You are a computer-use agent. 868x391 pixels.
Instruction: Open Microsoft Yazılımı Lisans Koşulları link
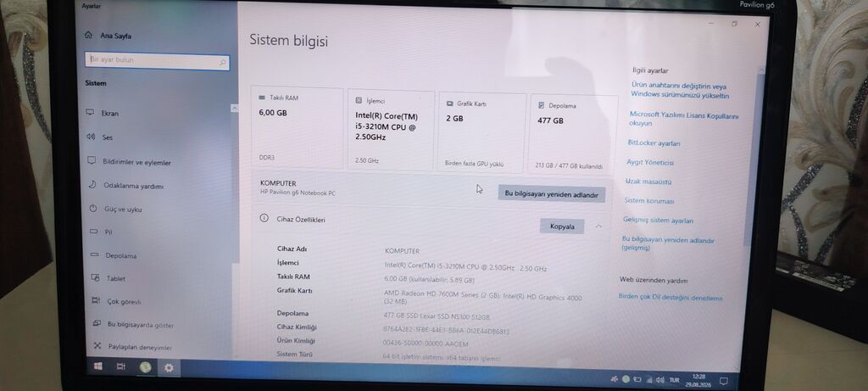[683, 119]
